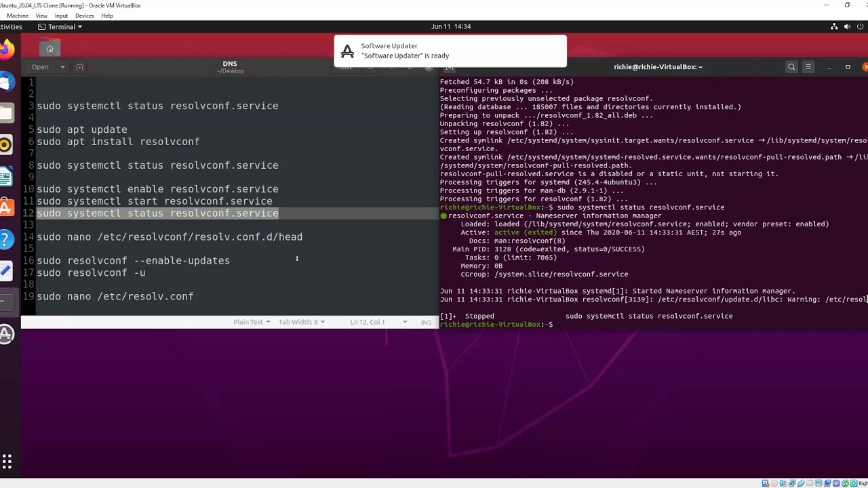Click the line 'sudo apt update'
This screenshot has width=868, height=488.
[x=82, y=129]
